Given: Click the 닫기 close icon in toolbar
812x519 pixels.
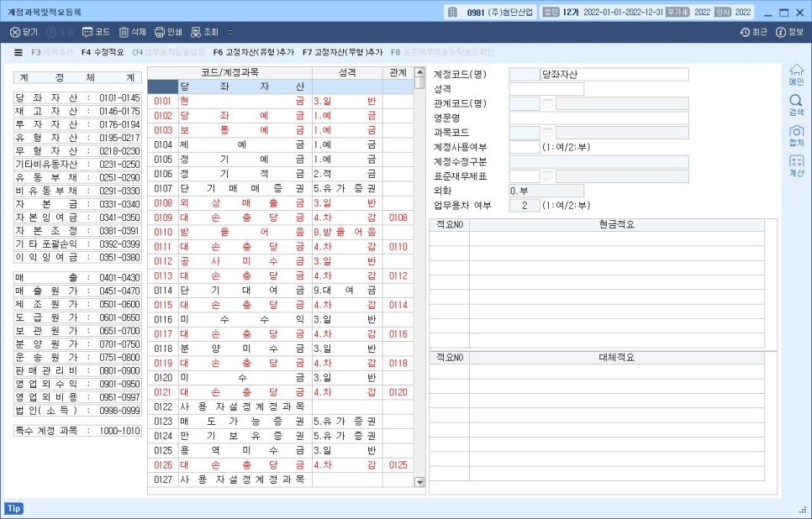Looking at the screenshot, I should 15,32.
